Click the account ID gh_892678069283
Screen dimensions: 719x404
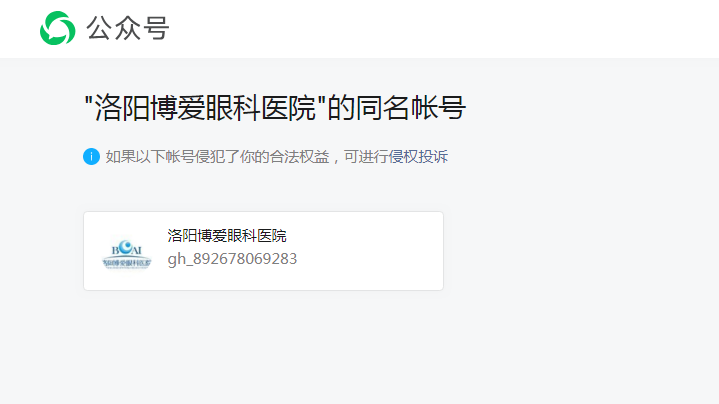click(x=232, y=259)
